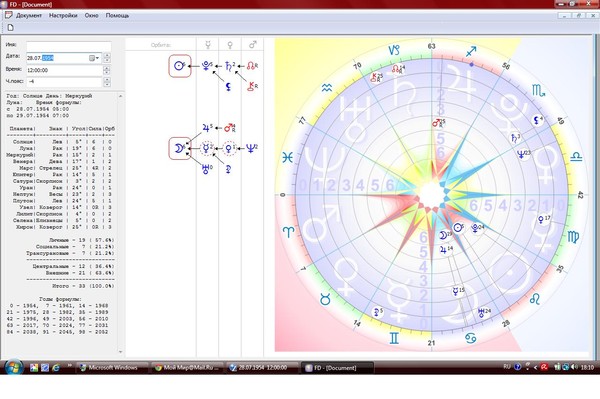Open the Документ menu
The image size is (600, 399).
pyautogui.click(x=29, y=16)
